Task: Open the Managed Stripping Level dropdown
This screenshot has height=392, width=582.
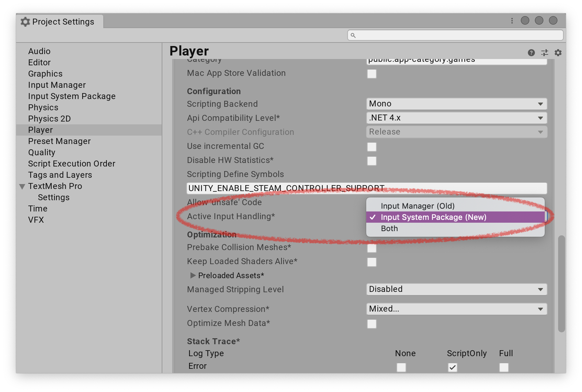Action: (x=456, y=289)
